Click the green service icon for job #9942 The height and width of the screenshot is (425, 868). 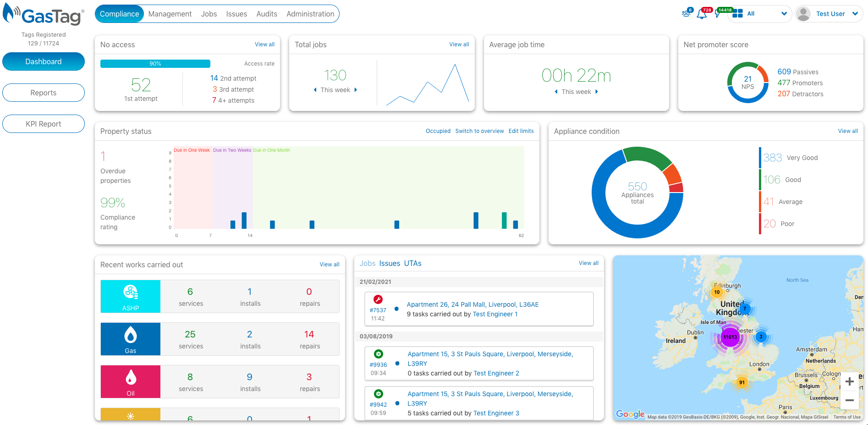click(379, 394)
